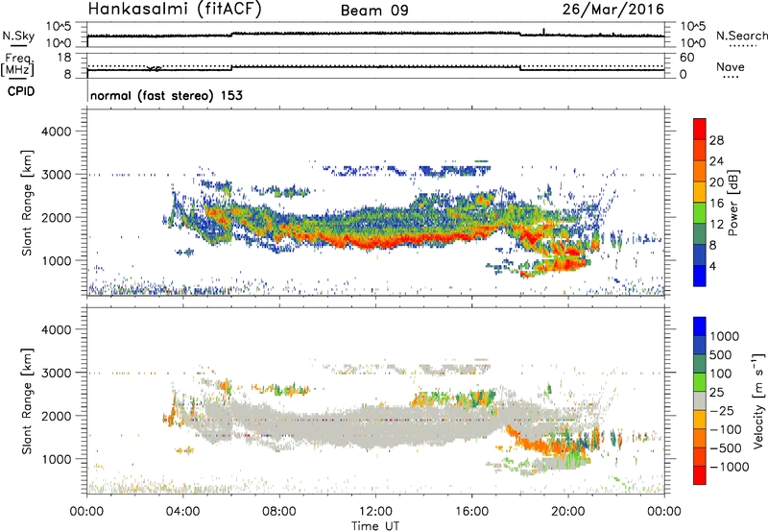
Task: Click the normal (fast stereo) 153 text
Action: 166,95
